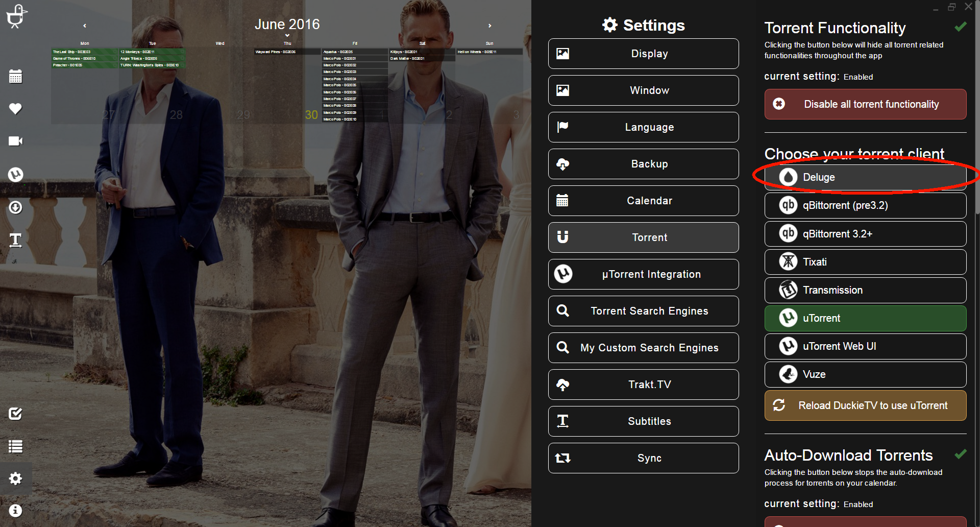Screen dimensions: 980x527
Task: Open subtitles via the sidebar T icon
Action: [16, 240]
